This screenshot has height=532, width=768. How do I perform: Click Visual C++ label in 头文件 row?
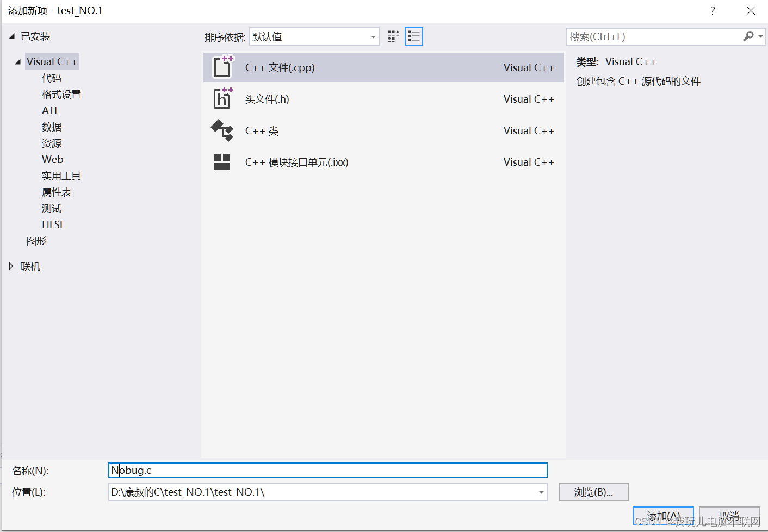[529, 99]
